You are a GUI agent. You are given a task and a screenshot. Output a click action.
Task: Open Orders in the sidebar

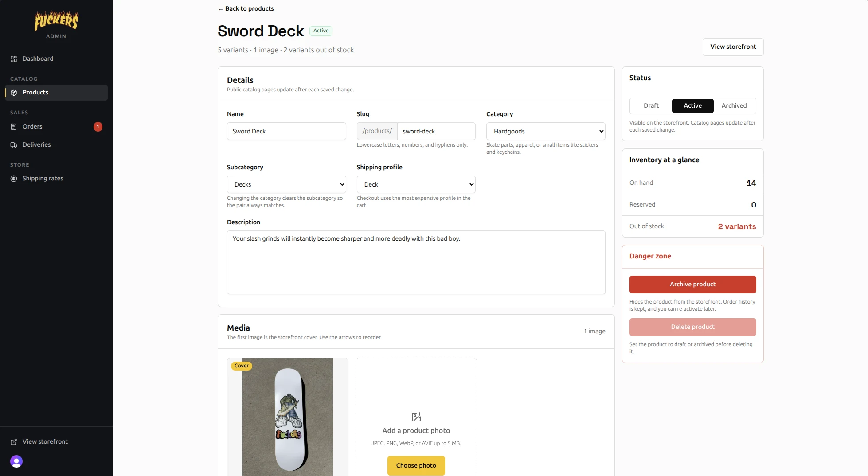click(56, 127)
